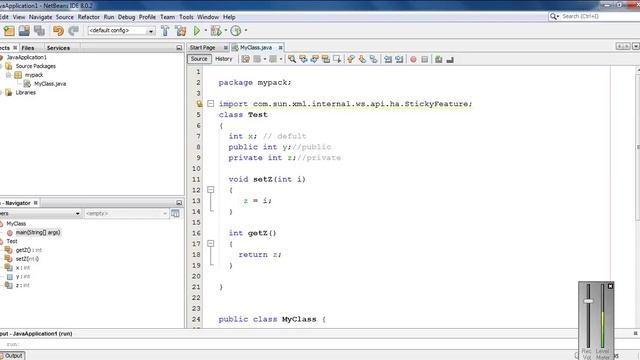The image size is (640, 360).
Task: Switch to the Start Page tab
Action: 202,48
